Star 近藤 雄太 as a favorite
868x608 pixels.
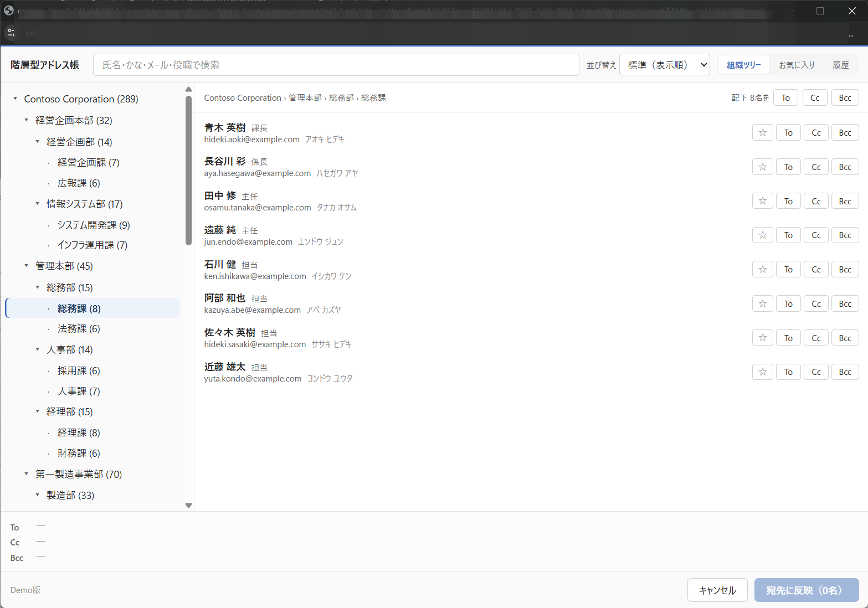point(762,372)
